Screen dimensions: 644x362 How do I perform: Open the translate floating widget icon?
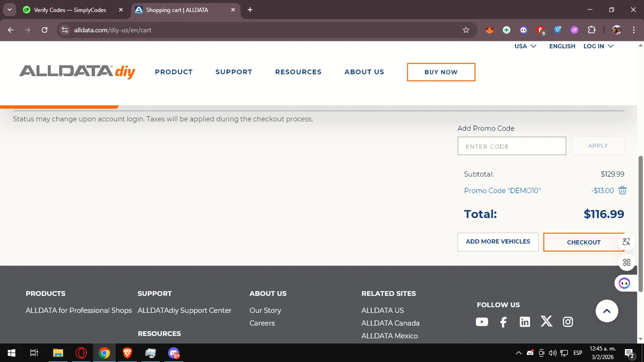[626, 242]
